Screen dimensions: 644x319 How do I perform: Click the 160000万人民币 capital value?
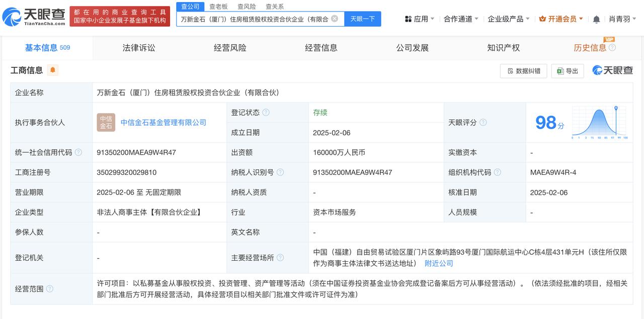click(339, 152)
